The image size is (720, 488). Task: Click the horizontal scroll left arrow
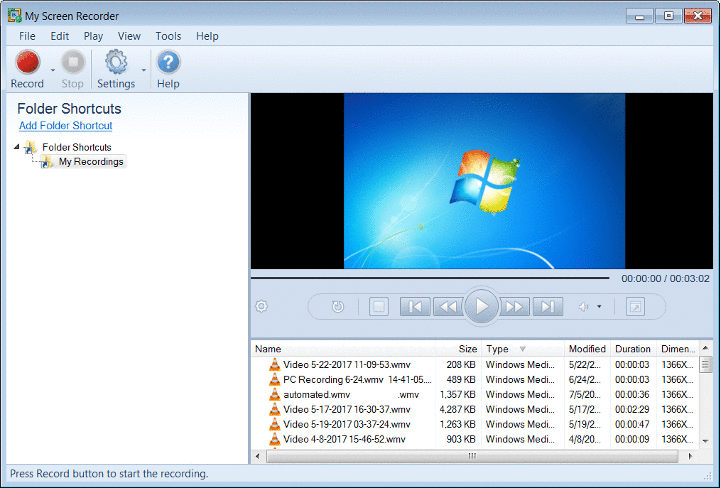point(258,456)
